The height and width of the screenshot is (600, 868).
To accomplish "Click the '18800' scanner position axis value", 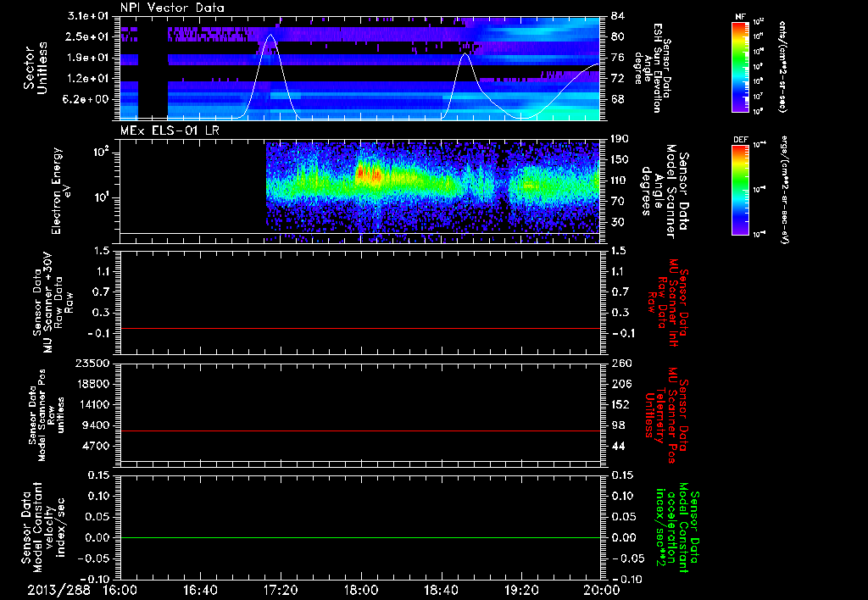I will tap(93, 384).
